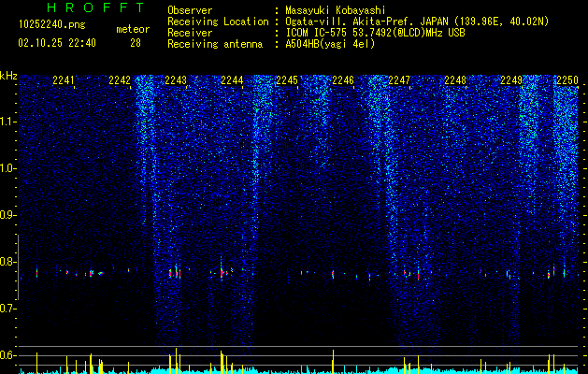Click the 2243 time marker
Screen dimensions: 588x374
[x=176, y=80]
